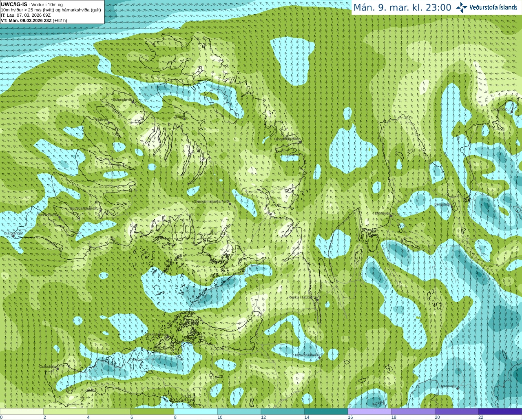Click the legend tick value '22'
The height and width of the screenshot is (420, 522).
481,417
